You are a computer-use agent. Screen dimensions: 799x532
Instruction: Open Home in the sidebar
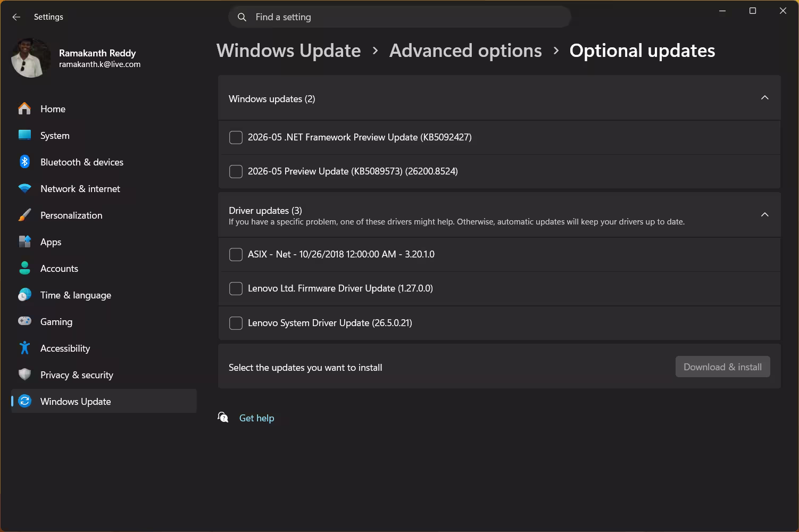coord(104,109)
